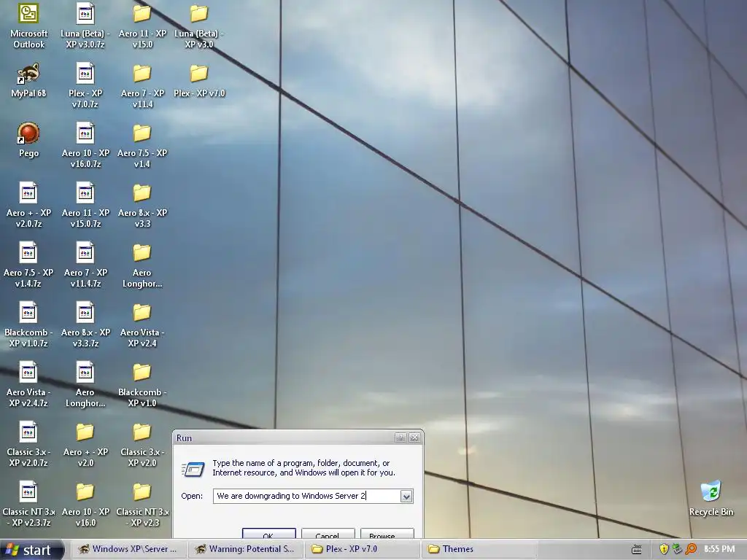Screen dimensions: 747x560
Task: Switch to the Warning: Potential S... taskbar window
Action: click(246, 549)
